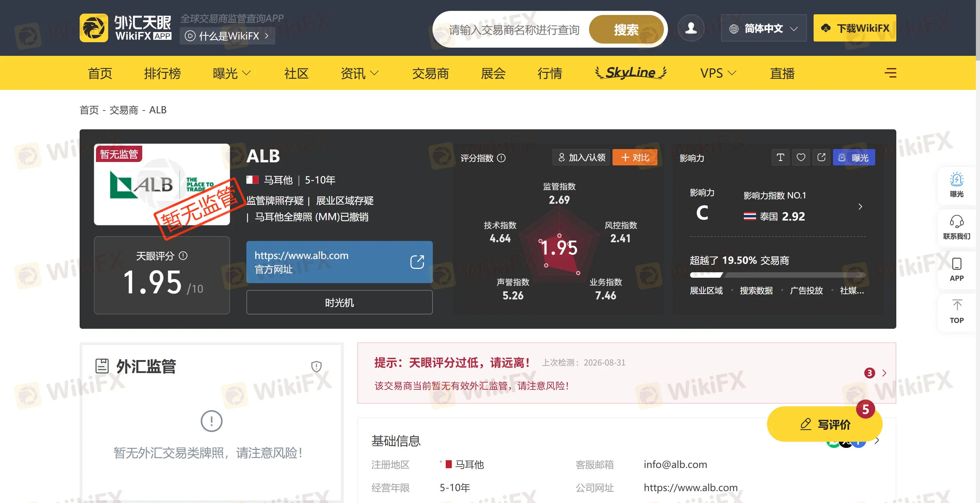The width and height of the screenshot is (980, 503).
Task: Click the broker name search input field
Action: pyautogui.click(x=514, y=30)
